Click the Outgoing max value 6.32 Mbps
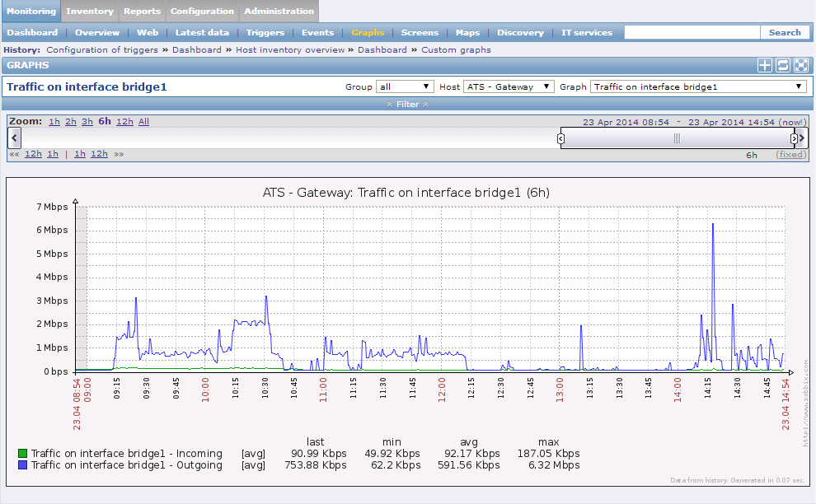 [x=554, y=465]
